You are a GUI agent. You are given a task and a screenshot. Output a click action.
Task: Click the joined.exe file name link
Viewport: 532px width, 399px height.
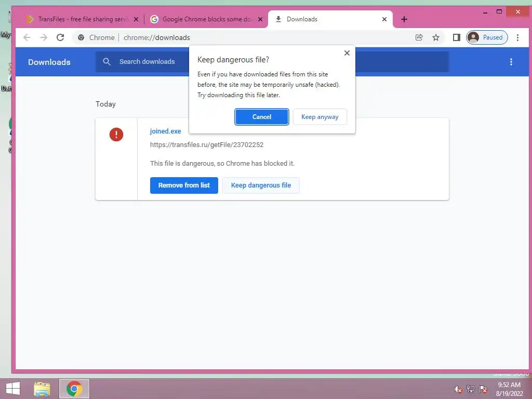point(166,131)
